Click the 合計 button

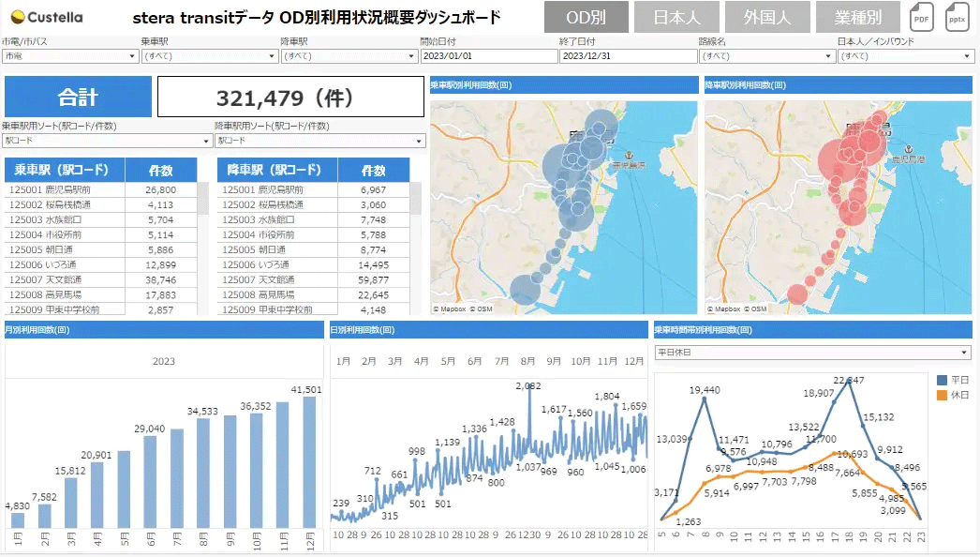point(78,97)
